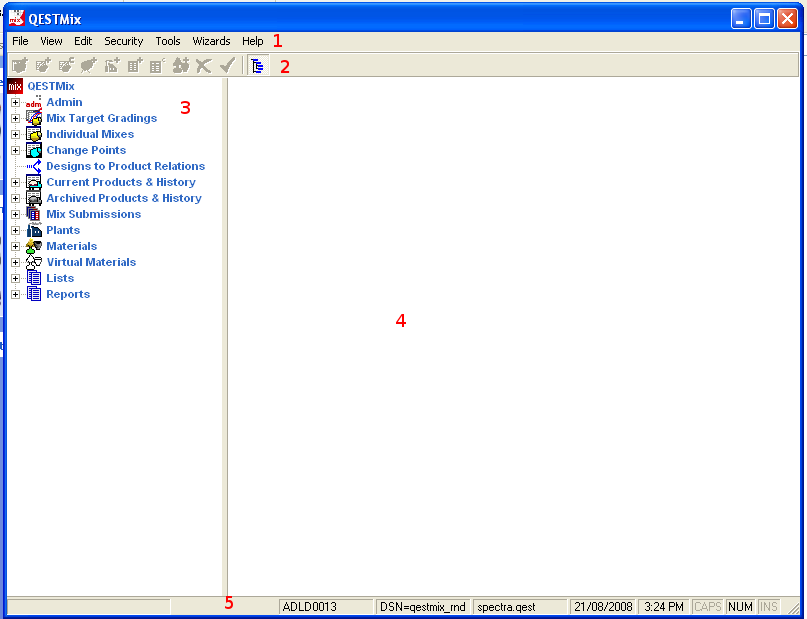Click the Materials icon in tree
Screen dimensions: 807x619
(34, 246)
